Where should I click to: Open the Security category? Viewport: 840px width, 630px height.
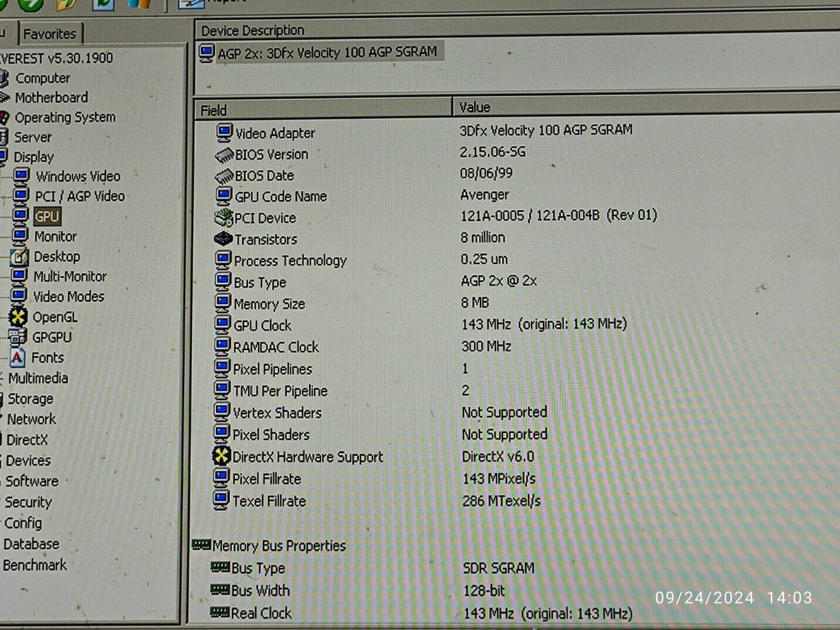pyautogui.click(x=28, y=502)
